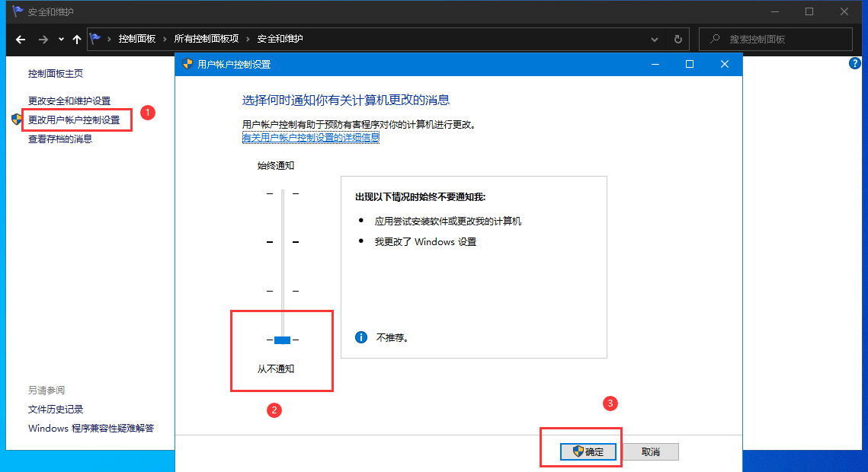Viewport: 868px width, 472px height.
Task: Open recent locations dropdown next to forward arrow
Action: (61, 40)
